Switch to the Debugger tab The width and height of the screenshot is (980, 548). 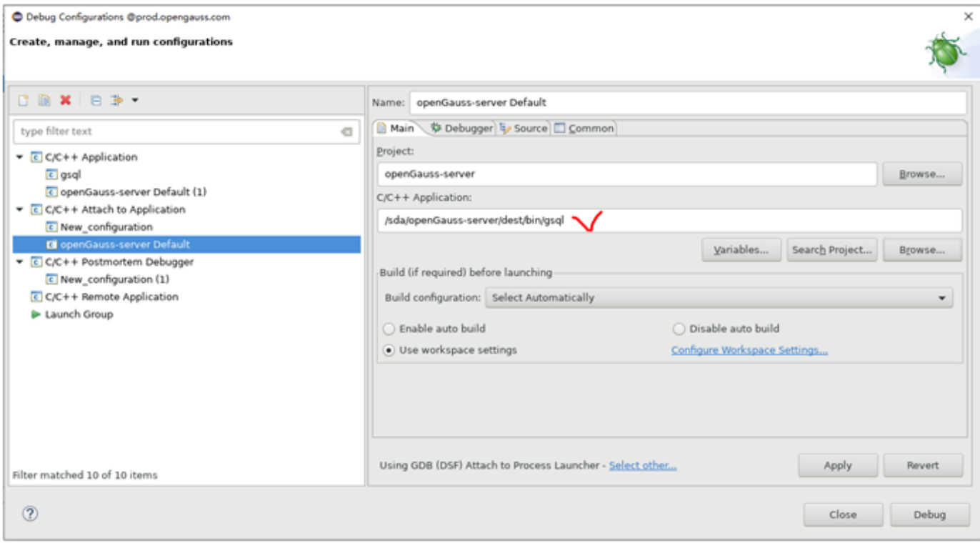point(461,129)
